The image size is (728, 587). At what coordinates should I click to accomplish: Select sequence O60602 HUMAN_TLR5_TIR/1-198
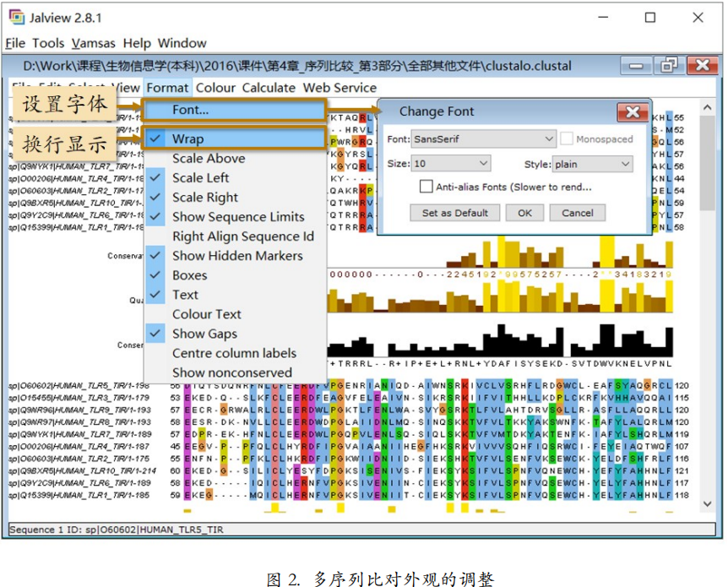tap(79, 386)
